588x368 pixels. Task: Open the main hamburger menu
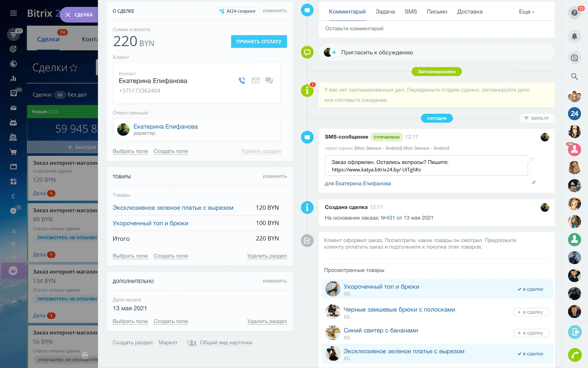point(13,13)
